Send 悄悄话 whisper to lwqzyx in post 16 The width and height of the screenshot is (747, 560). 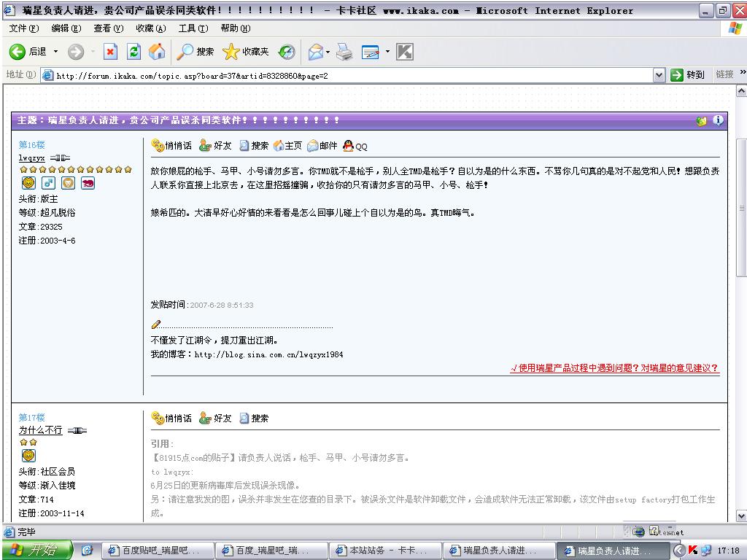tap(171, 145)
